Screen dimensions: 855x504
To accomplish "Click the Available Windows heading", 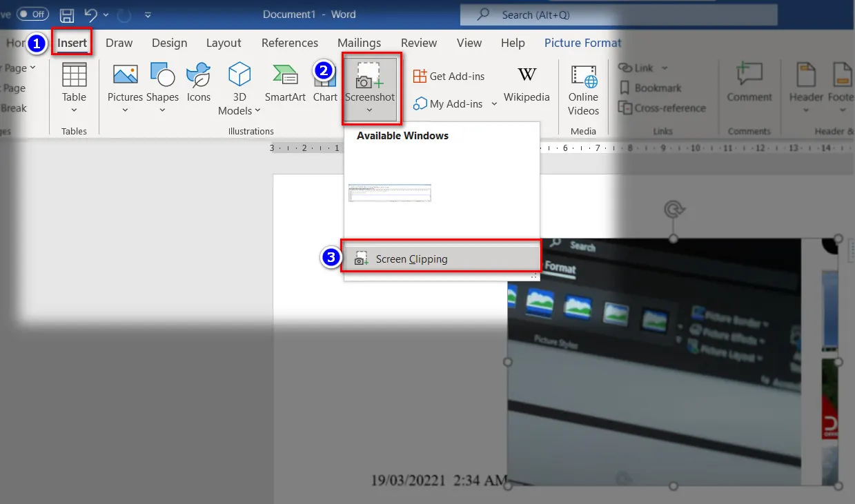I will coord(402,136).
